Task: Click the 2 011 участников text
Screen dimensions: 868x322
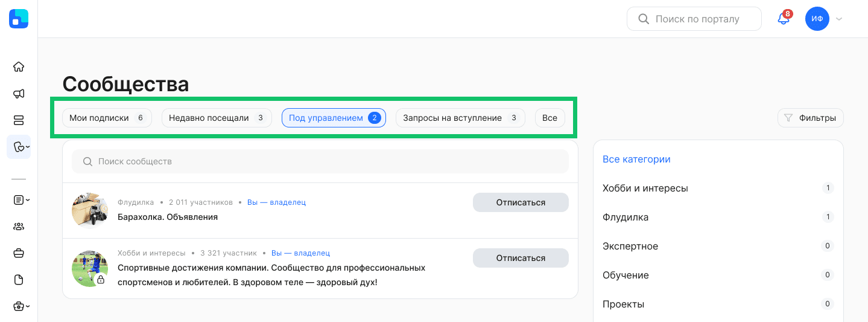Action: click(x=201, y=202)
